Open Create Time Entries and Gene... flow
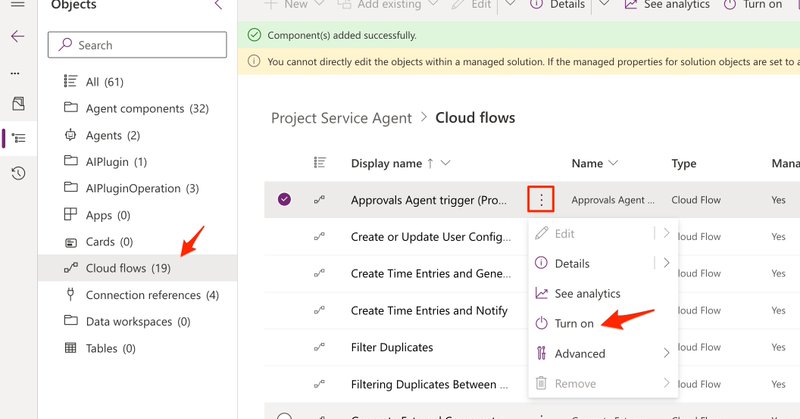 pos(431,274)
